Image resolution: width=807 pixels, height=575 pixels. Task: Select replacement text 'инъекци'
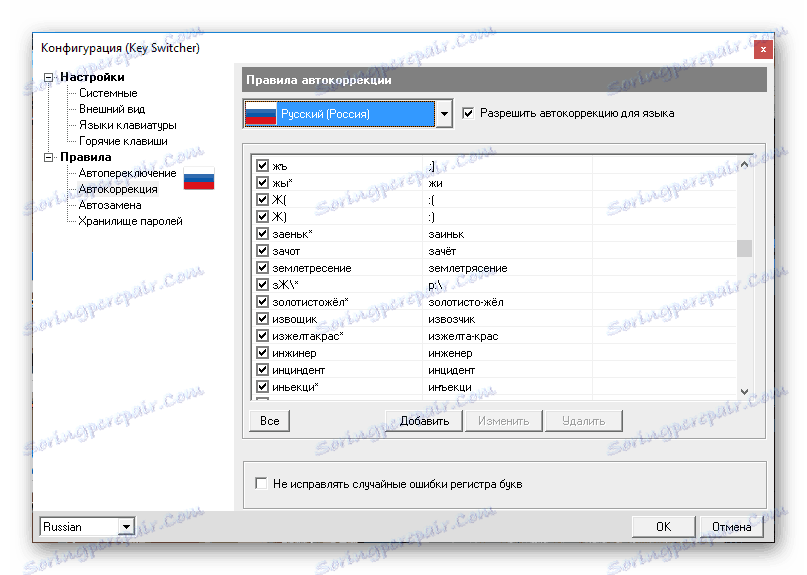click(x=450, y=387)
